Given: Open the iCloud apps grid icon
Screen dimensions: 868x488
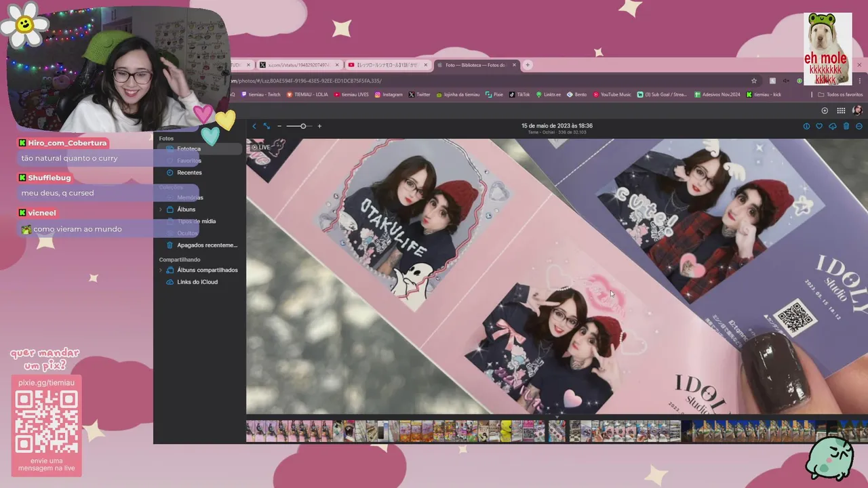Looking at the screenshot, I should click(841, 110).
